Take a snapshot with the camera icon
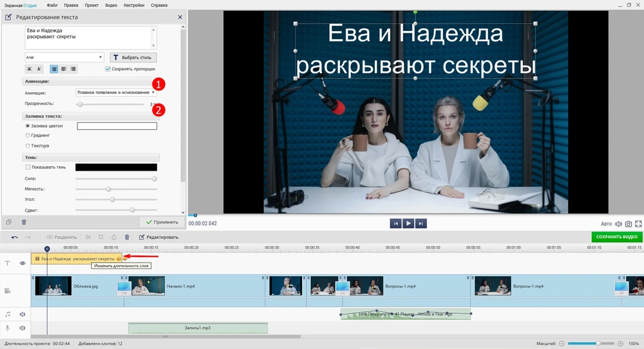 coord(629,223)
